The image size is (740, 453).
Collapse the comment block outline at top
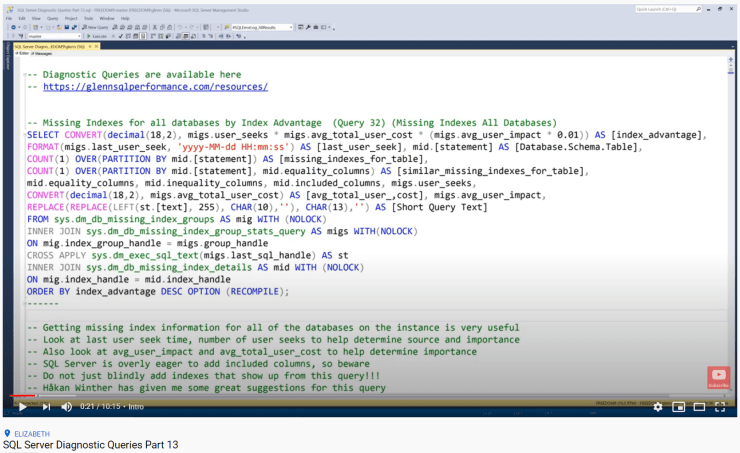coord(25,75)
